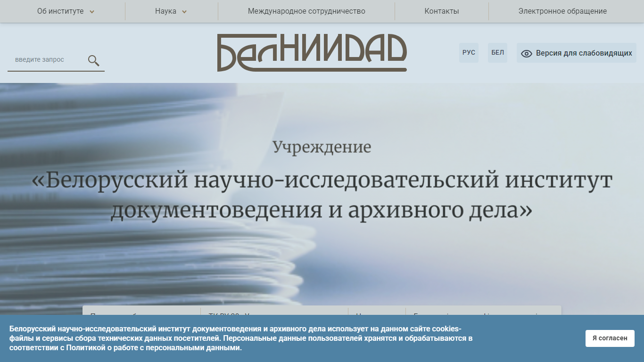Expand the «Об институте» dropdown chevron

tap(92, 12)
